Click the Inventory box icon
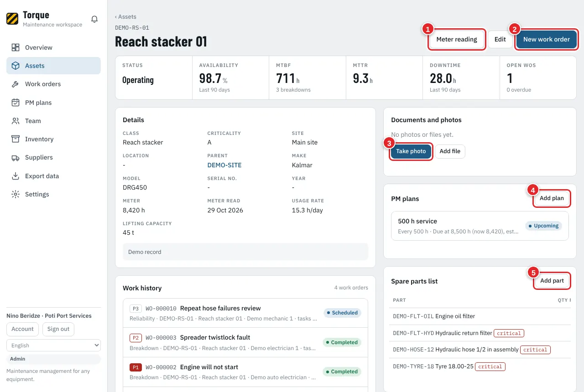 16,139
